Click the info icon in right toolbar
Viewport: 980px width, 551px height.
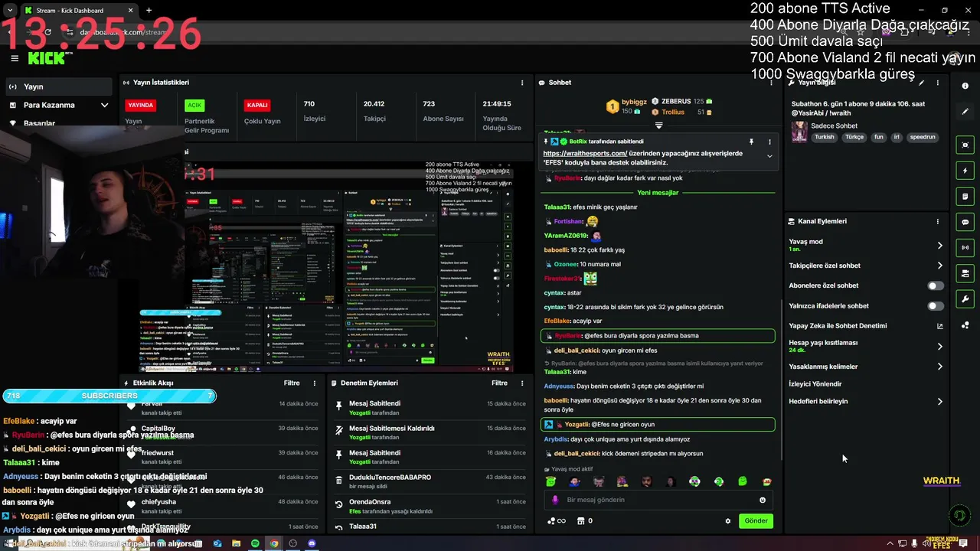tap(965, 86)
